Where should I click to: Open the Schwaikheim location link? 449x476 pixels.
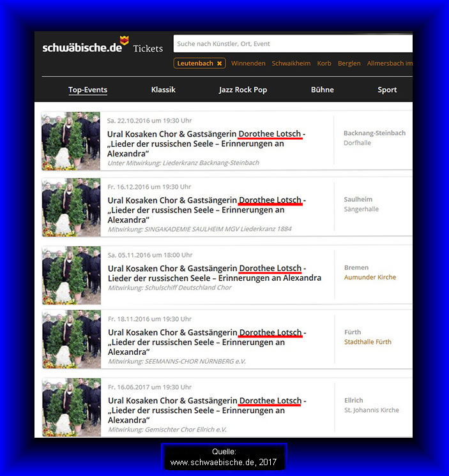[x=291, y=63]
